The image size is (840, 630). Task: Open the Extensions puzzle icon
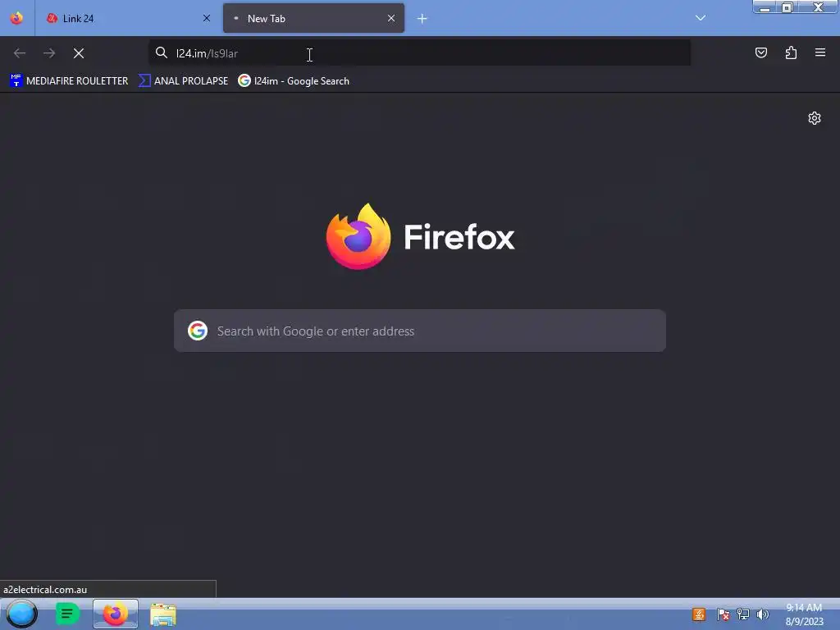point(791,52)
